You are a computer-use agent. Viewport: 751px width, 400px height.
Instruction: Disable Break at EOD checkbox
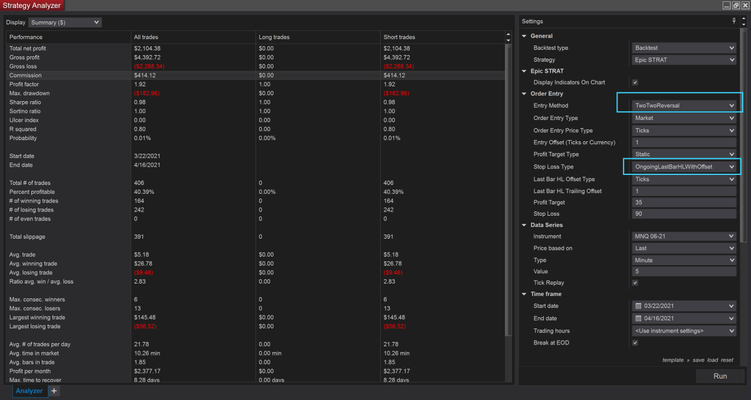tap(637, 341)
